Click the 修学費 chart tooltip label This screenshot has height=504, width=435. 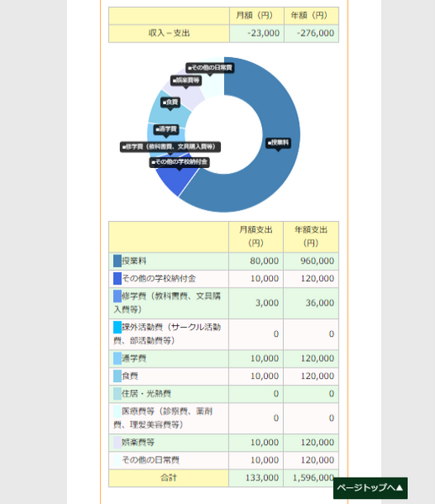click(170, 147)
